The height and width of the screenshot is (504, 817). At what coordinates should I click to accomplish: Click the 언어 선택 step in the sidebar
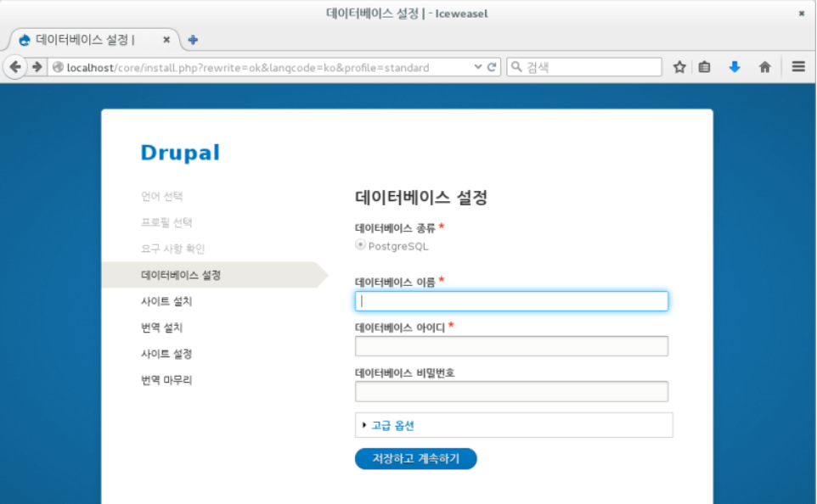coord(162,196)
